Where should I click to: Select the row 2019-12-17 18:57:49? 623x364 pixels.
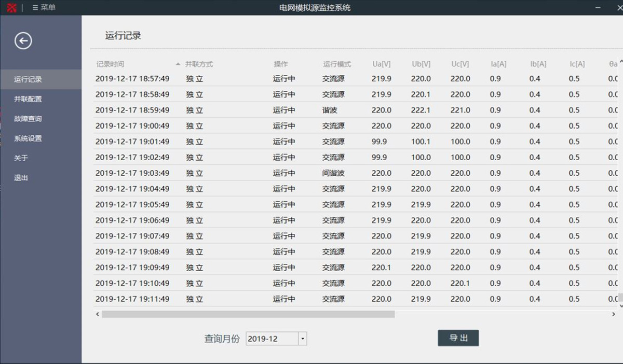point(356,79)
